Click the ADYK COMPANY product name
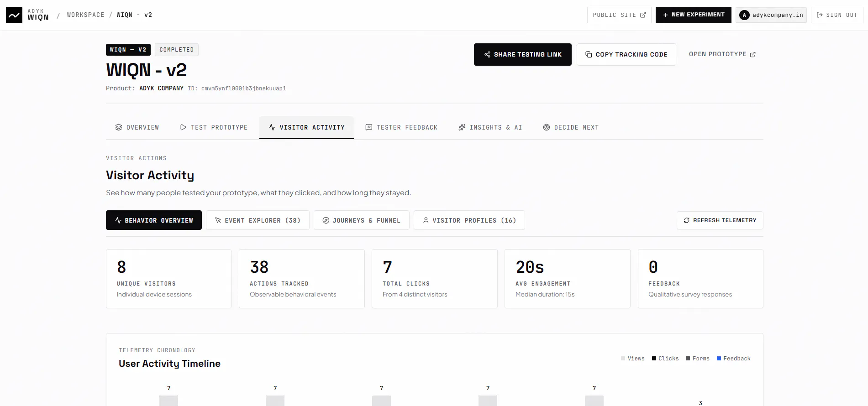 pos(162,88)
